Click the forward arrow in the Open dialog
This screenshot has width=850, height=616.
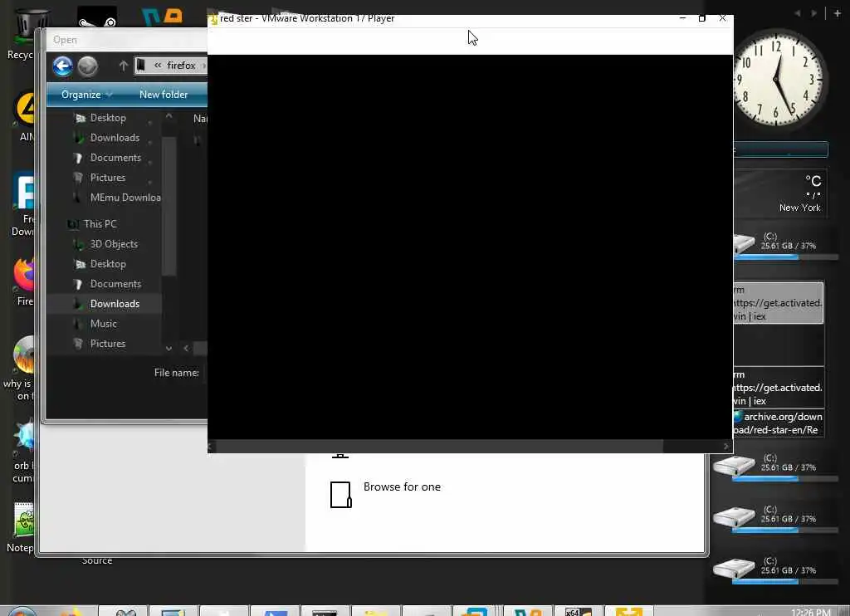tap(87, 66)
